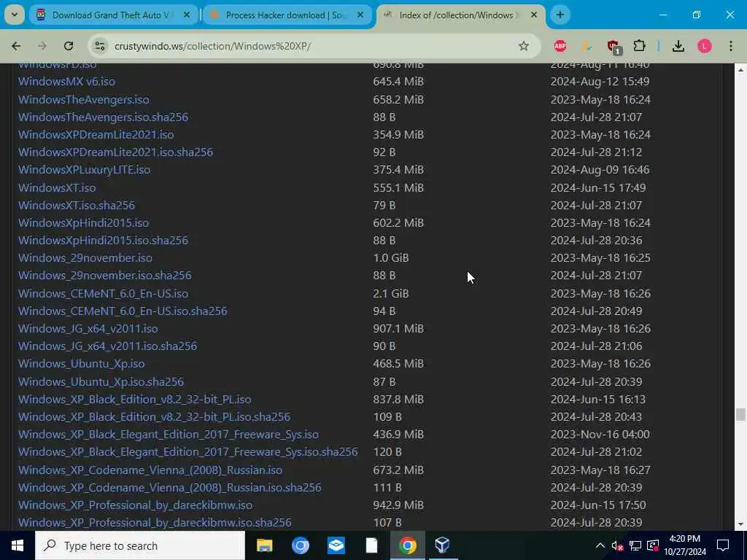Click the crustywindo.ws address bar URL
Viewport: 747px width, 560px height.
click(x=212, y=46)
